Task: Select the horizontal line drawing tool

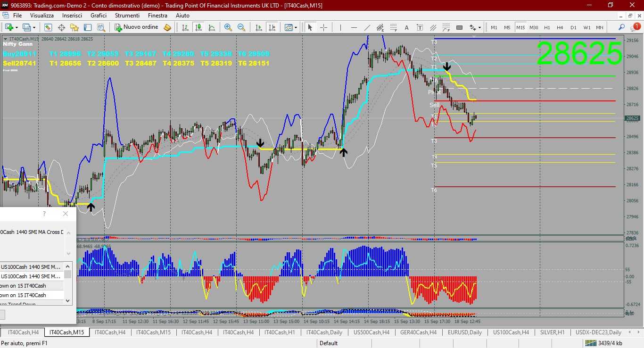Action: 354,27
